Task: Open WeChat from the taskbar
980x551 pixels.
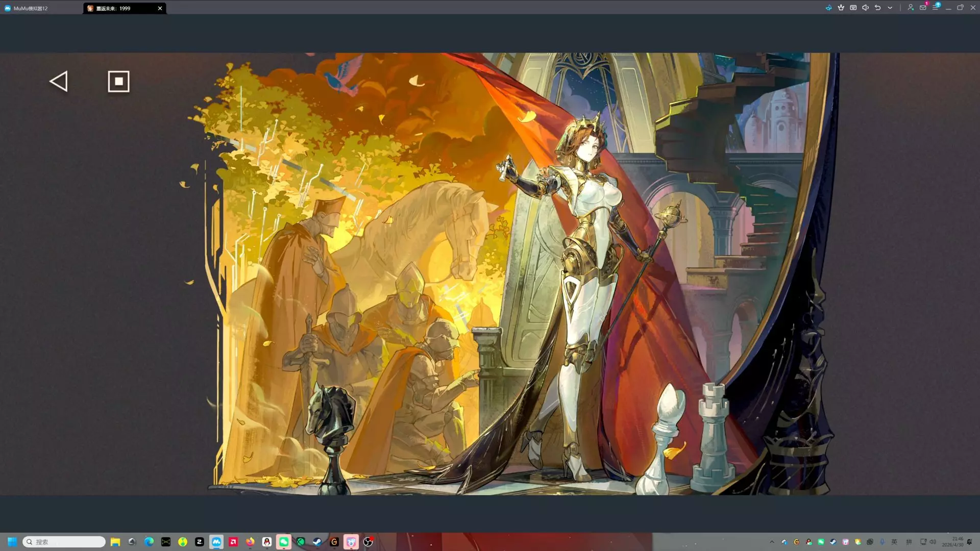Action: [x=284, y=542]
